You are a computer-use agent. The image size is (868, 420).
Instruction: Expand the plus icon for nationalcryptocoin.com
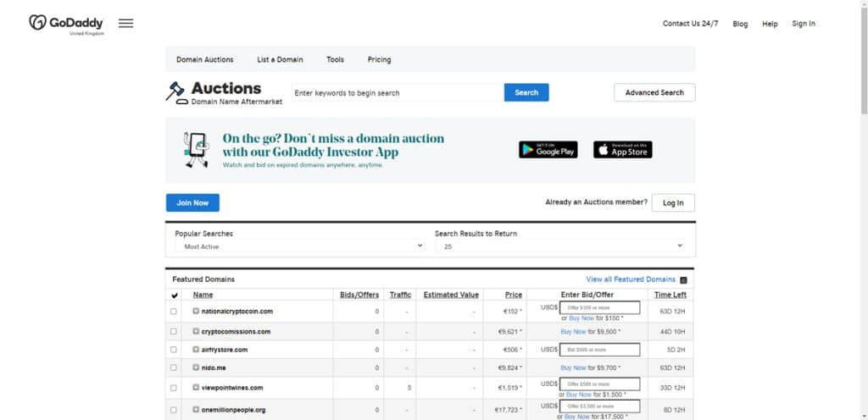tap(196, 311)
